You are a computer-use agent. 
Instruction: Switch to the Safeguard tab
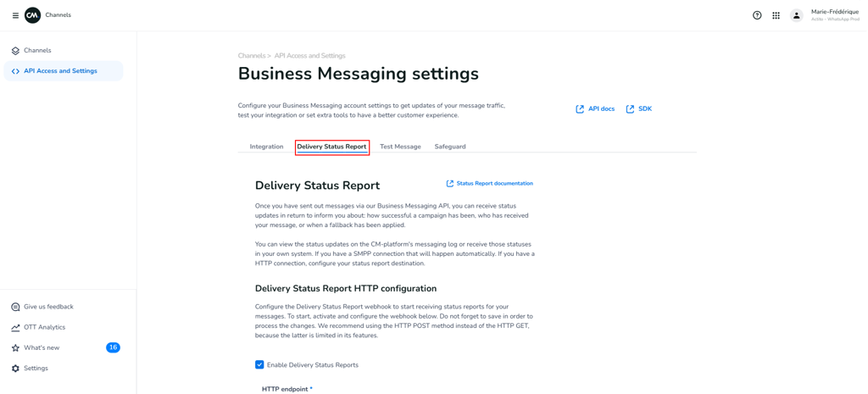click(450, 147)
